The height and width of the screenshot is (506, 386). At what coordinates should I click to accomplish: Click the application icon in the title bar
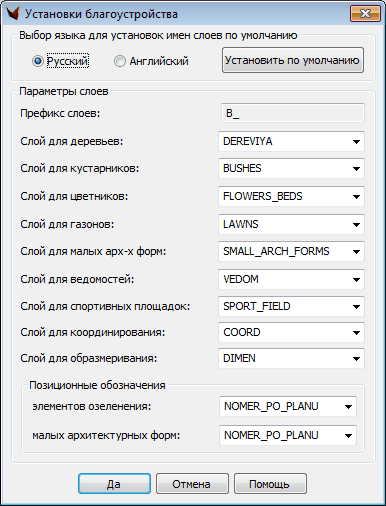pyautogui.click(x=12, y=14)
